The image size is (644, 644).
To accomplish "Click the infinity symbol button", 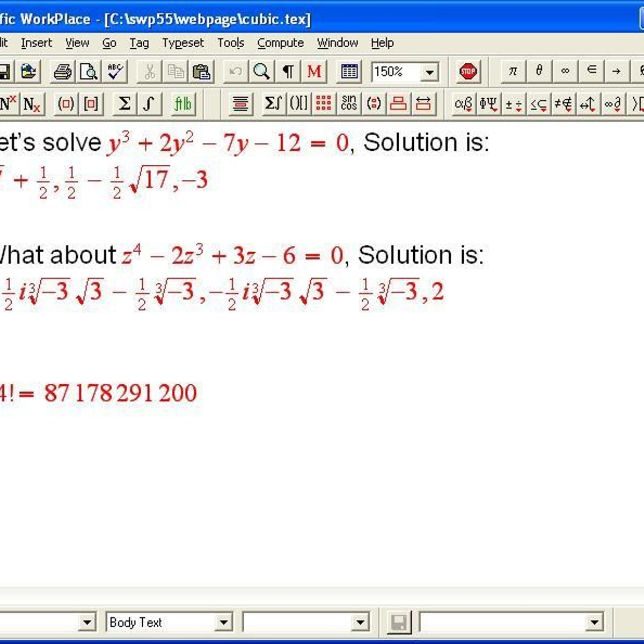I will (565, 71).
